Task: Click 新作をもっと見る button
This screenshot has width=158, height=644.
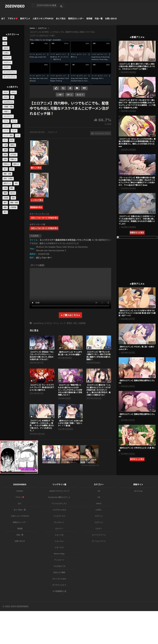Action: coord(137,459)
